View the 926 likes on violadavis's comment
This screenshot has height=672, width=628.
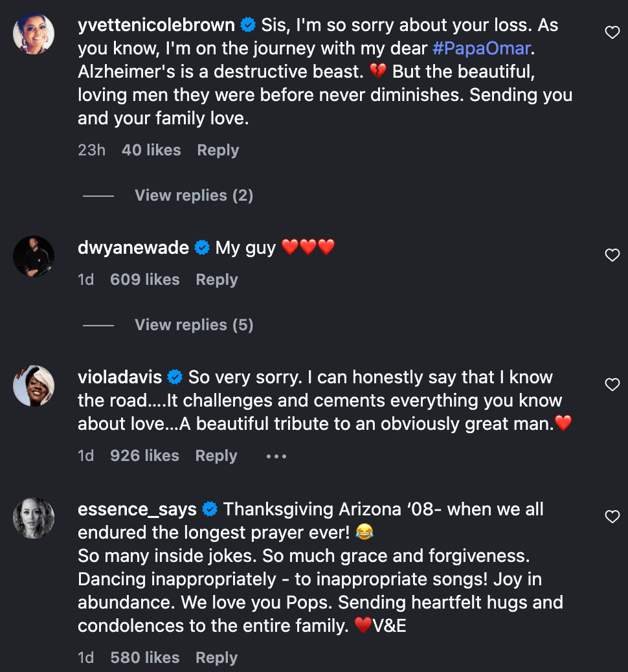point(144,456)
